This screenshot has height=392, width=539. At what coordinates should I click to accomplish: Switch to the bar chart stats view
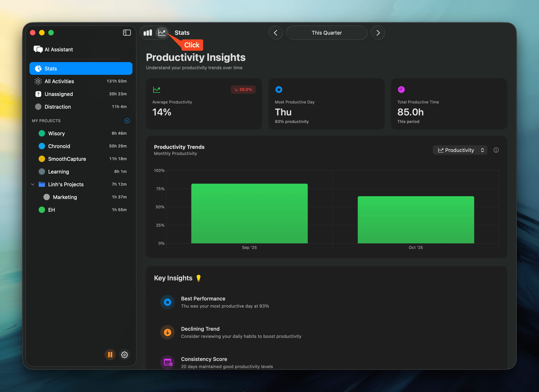(x=148, y=32)
